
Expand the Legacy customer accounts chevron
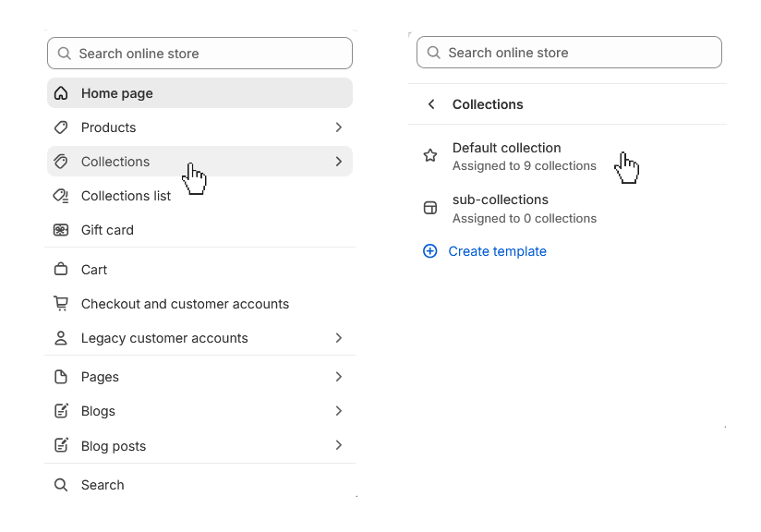(339, 338)
